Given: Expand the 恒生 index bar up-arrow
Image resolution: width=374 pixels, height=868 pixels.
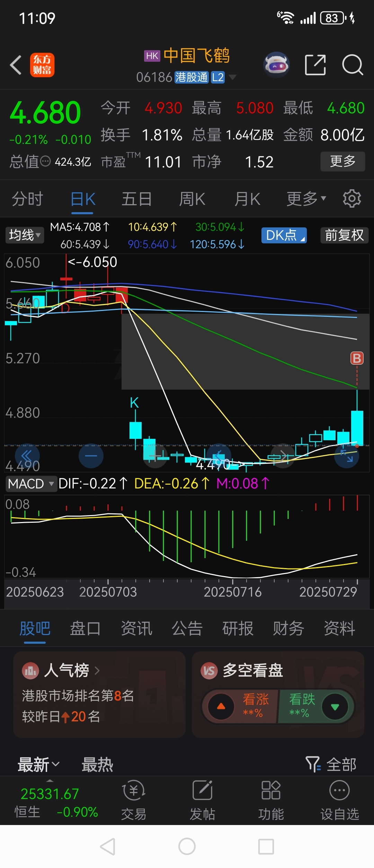Looking at the screenshot, I should tap(50, 781).
